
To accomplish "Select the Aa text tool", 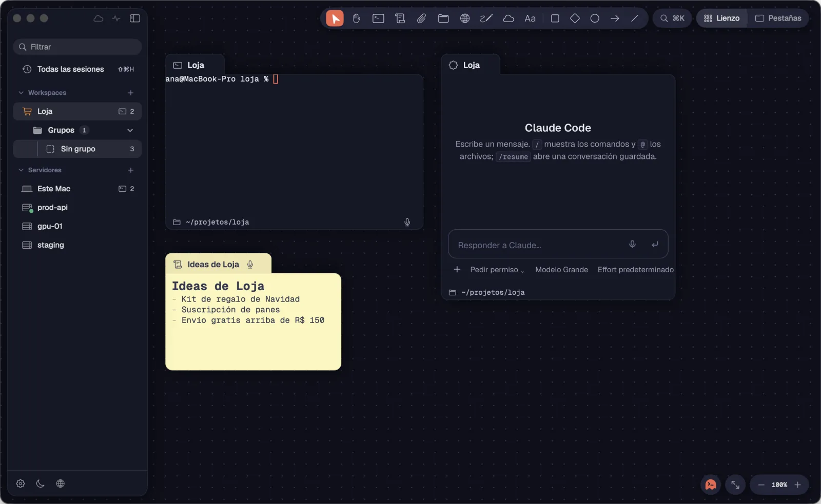I will coord(530,18).
